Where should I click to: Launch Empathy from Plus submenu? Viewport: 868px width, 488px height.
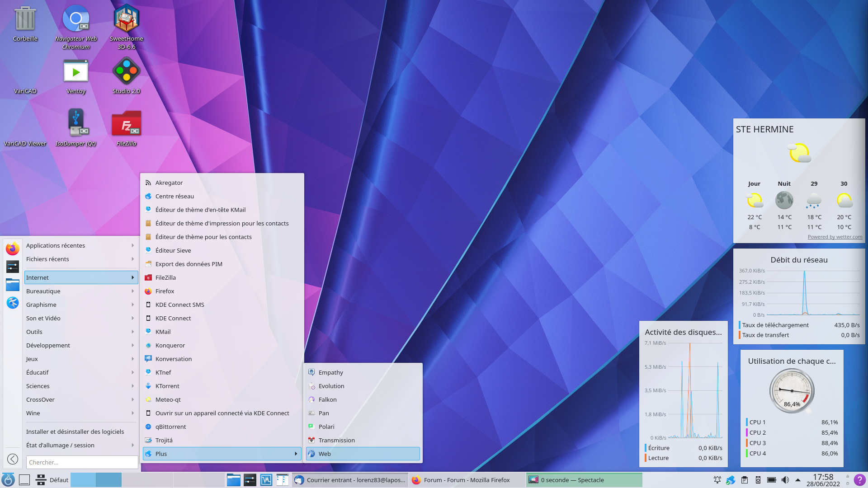tap(363, 372)
